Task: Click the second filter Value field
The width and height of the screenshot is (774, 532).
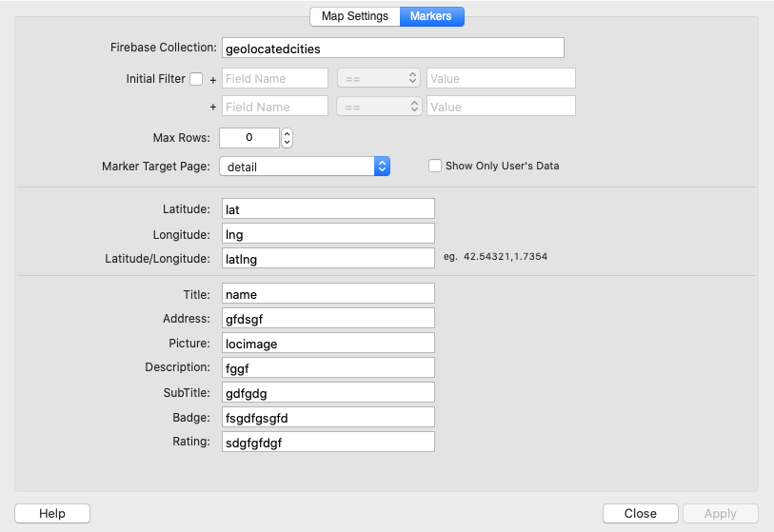Action: click(x=501, y=107)
